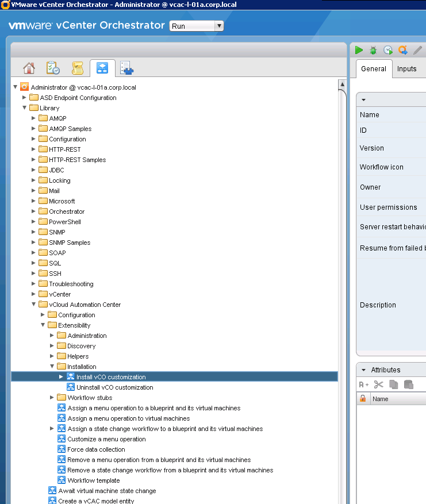Open the Inventory puzzle-piece tab icon
The height and width of the screenshot is (504, 426).
pyautogui.click(x=126, y=68)
